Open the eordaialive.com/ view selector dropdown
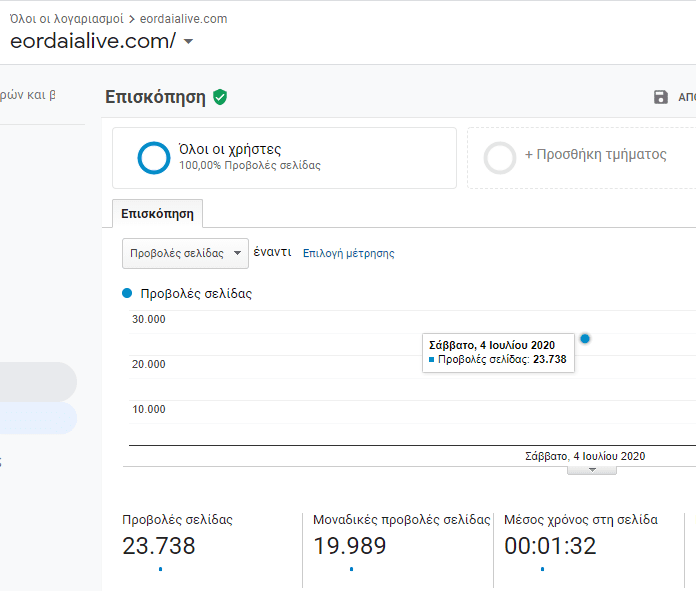Screen dimensions: 696x591 (188, 41)
